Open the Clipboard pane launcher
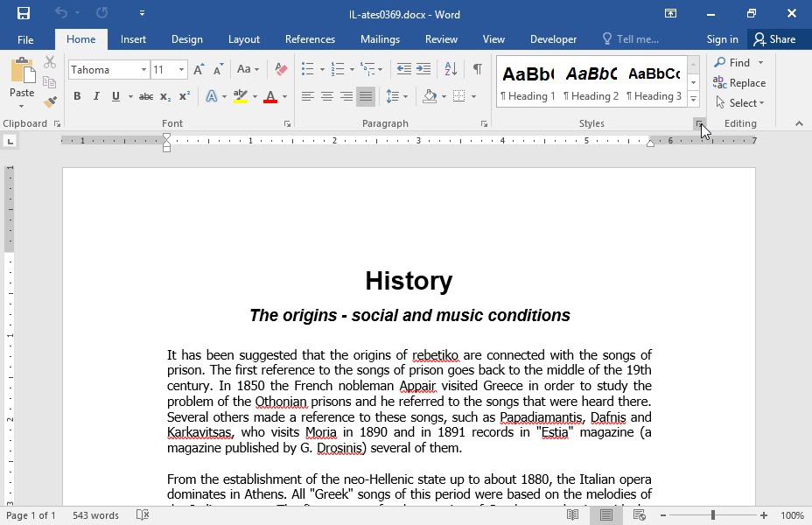Image resolution: width=812 pixels, height=525 pixels. pyautogui.click(x=57, y=123)
